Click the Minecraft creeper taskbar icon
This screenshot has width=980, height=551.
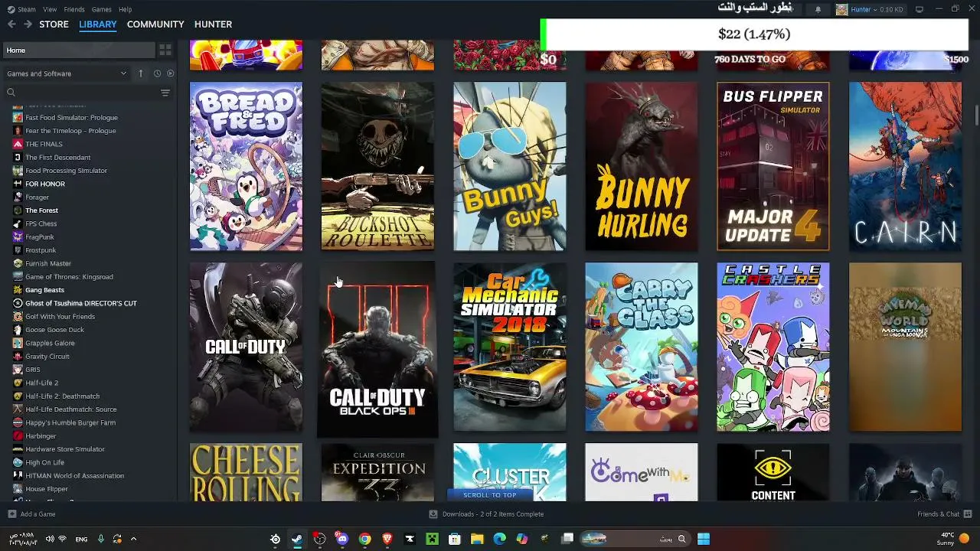pyautogui.click(x=433, y=539)
